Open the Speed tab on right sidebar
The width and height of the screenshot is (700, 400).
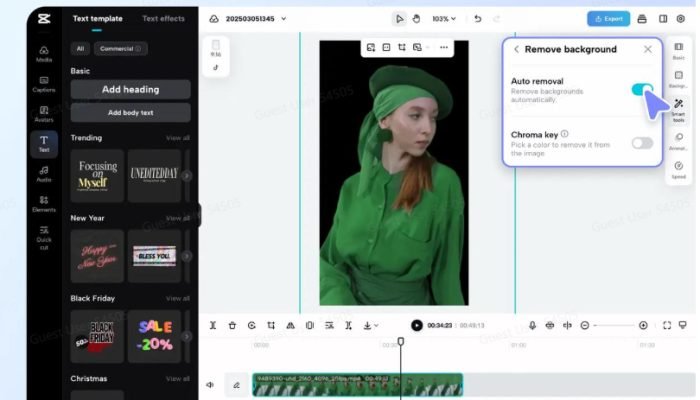679,170
